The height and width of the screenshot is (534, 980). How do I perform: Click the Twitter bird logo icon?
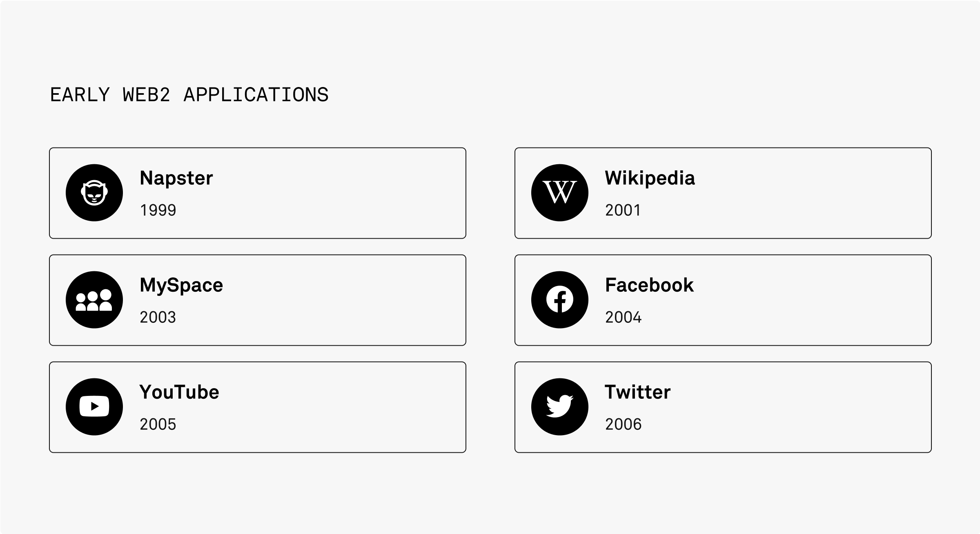[x=560, y=407]
